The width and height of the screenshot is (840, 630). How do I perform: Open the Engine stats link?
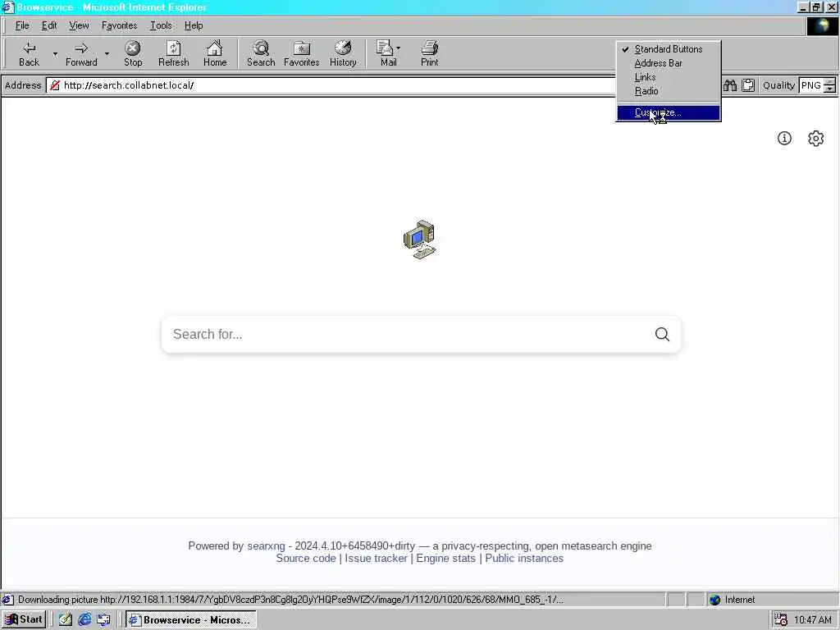click(445, 558)
